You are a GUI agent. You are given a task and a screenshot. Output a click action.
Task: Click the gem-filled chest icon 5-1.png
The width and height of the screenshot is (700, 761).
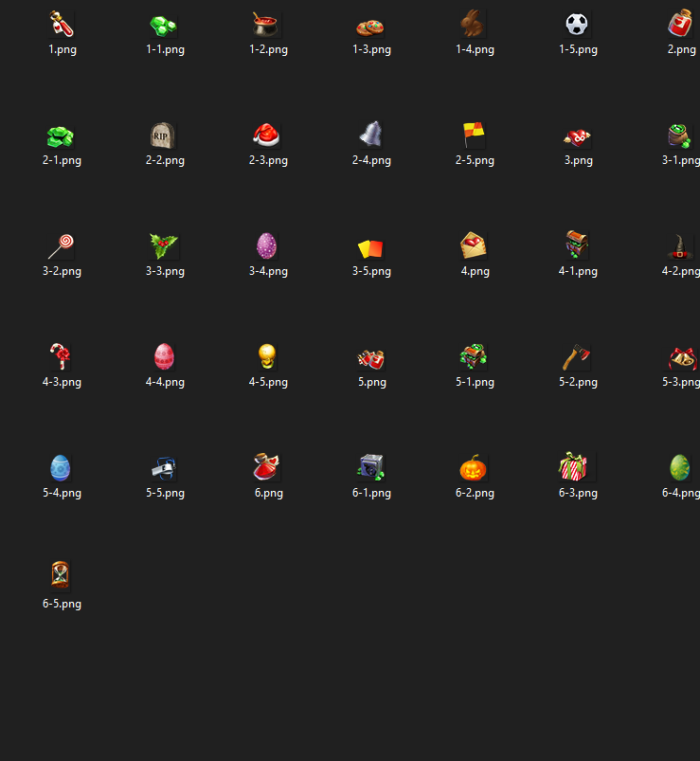pyautogui.click(x=474, y=356)
